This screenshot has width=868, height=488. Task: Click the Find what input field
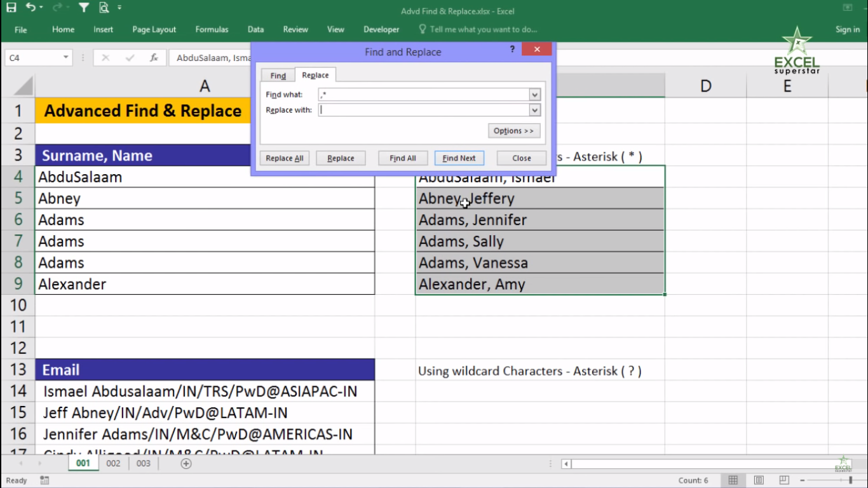tap(424, 95)
